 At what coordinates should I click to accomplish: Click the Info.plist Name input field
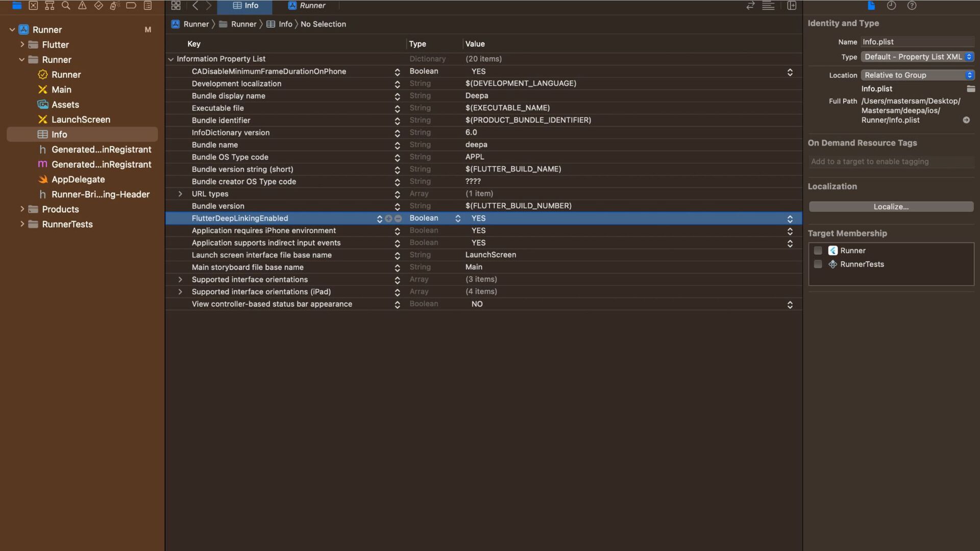click(x=916, y=42)
